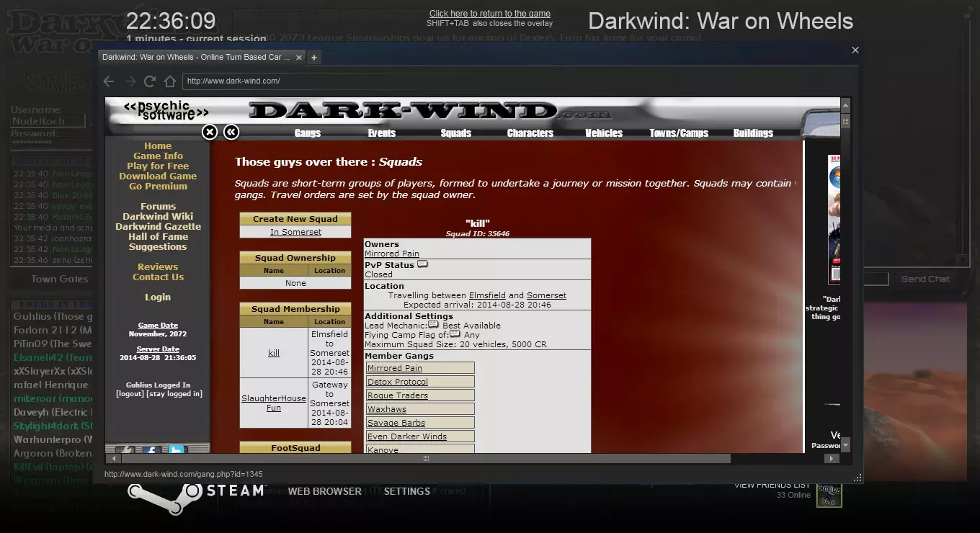Open the Lead Mechanic help bubble

click(x=433, y=324)
